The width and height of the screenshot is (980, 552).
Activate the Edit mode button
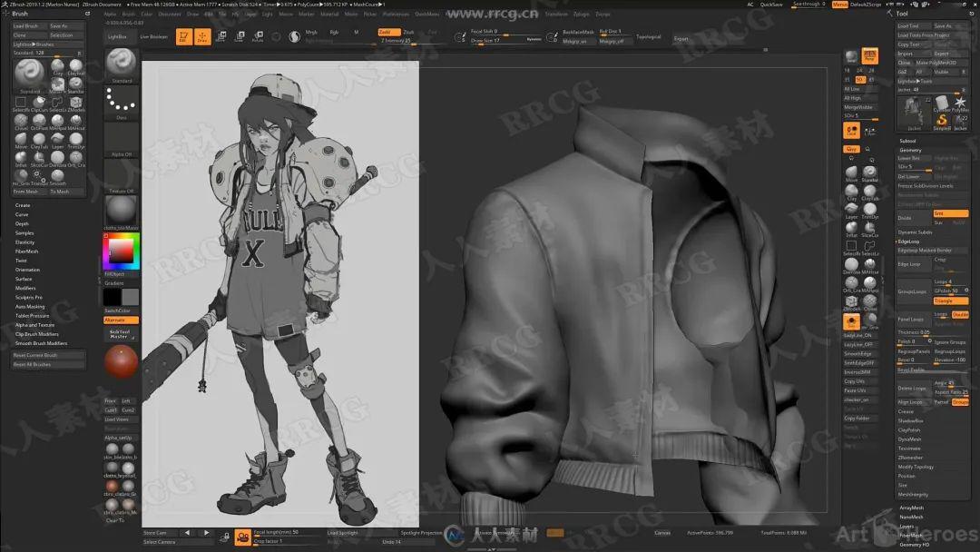pos(183,37)
